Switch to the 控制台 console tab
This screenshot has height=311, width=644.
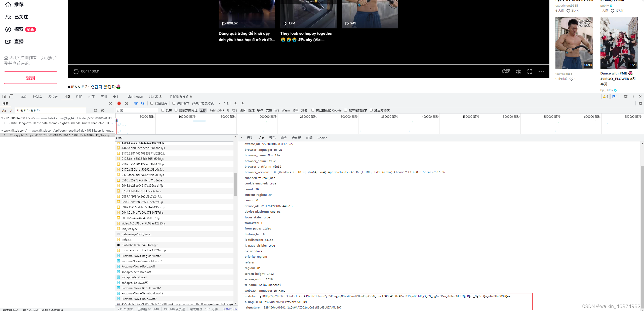37,96
